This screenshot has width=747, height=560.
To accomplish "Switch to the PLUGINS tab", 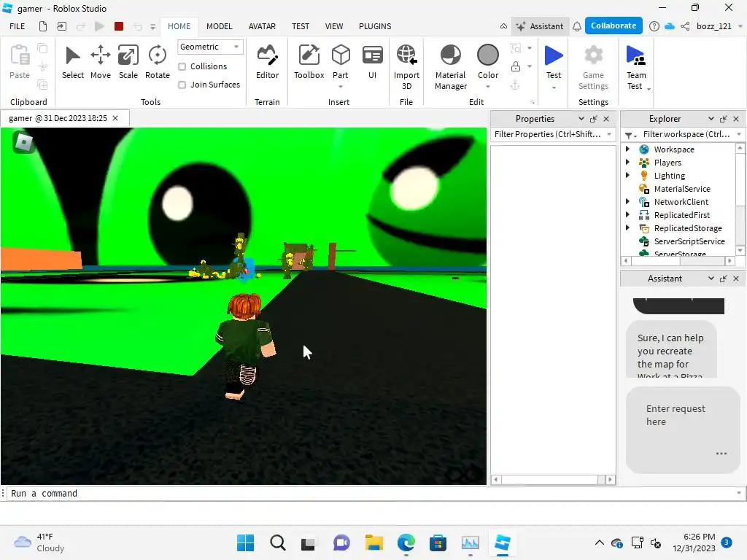I will 375,26.
